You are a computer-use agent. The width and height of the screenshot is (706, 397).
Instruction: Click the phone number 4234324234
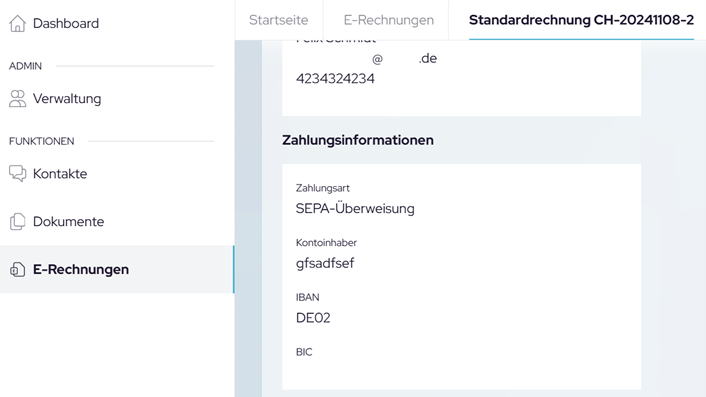coord(335,79)
